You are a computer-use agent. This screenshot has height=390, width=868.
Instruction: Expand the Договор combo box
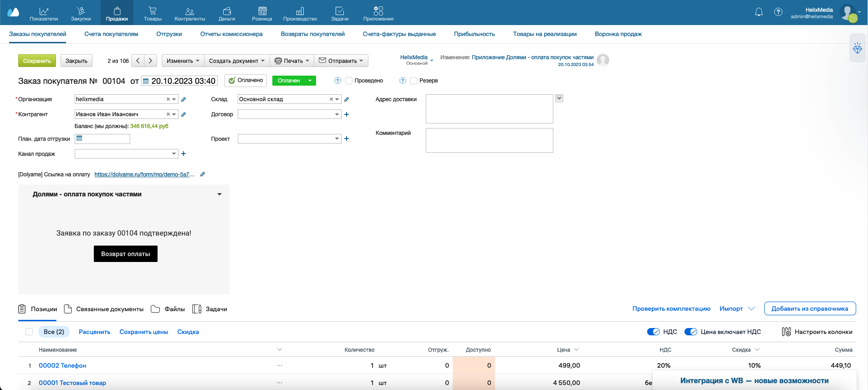337,114
